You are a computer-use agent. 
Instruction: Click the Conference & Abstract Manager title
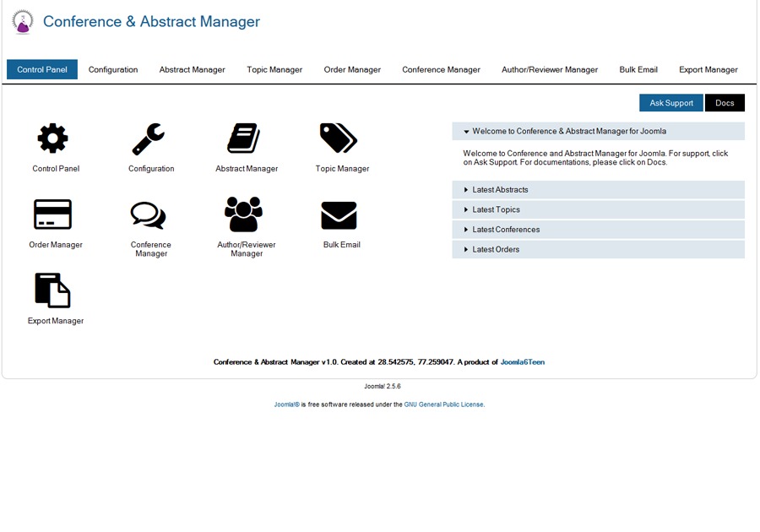[152, 21]
